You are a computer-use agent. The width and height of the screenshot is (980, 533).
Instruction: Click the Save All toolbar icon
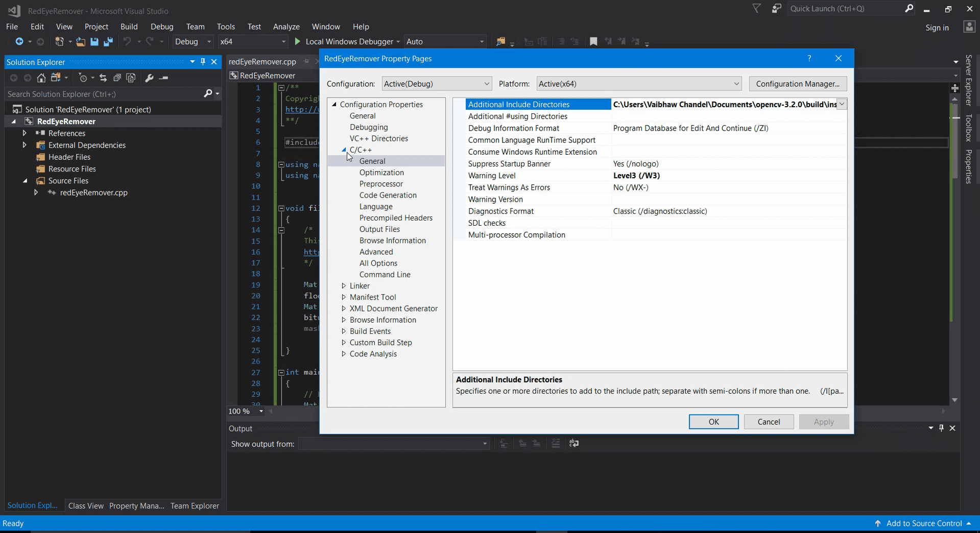click(108, 42)
